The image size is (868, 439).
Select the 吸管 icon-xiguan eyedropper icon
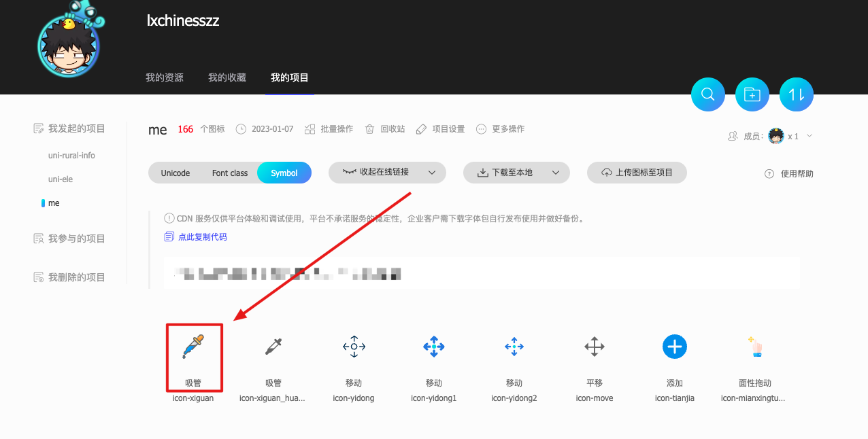194,347
